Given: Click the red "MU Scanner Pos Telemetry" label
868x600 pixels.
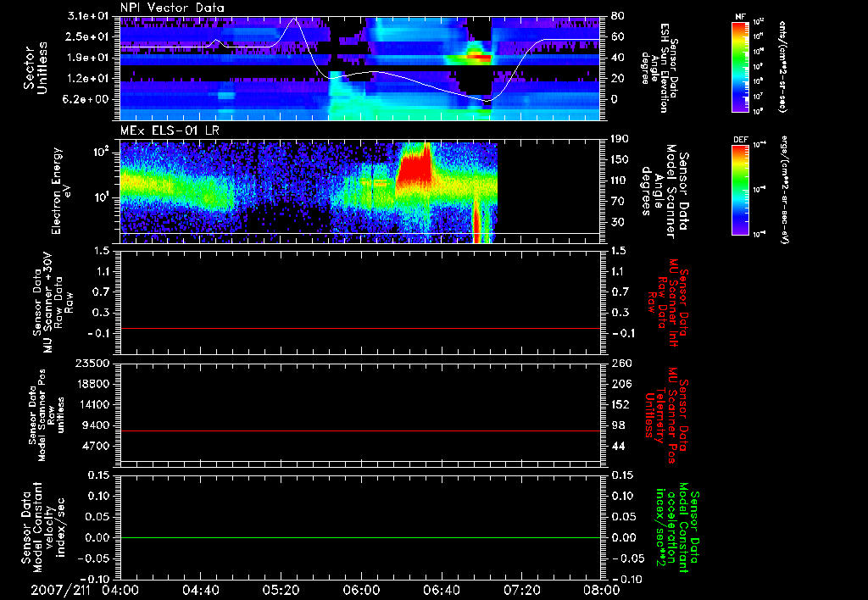Looking at the screenshot, I should coord(665,415).
